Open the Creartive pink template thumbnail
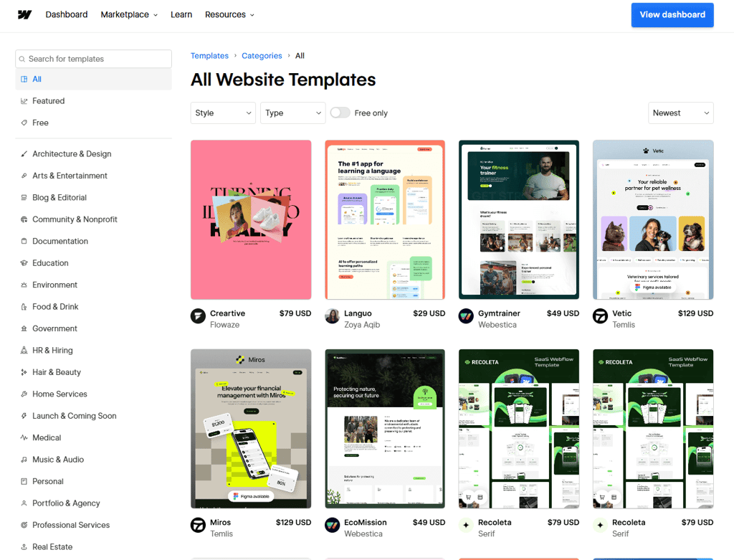Viewport: 734px width, 560px height. [251, 219]
